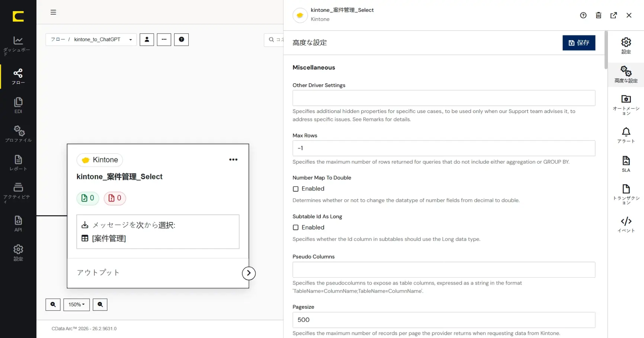Viewport: 644px width, 338px height.
Task: Click the Kintone icon in panel header
Action: point(300,15)
